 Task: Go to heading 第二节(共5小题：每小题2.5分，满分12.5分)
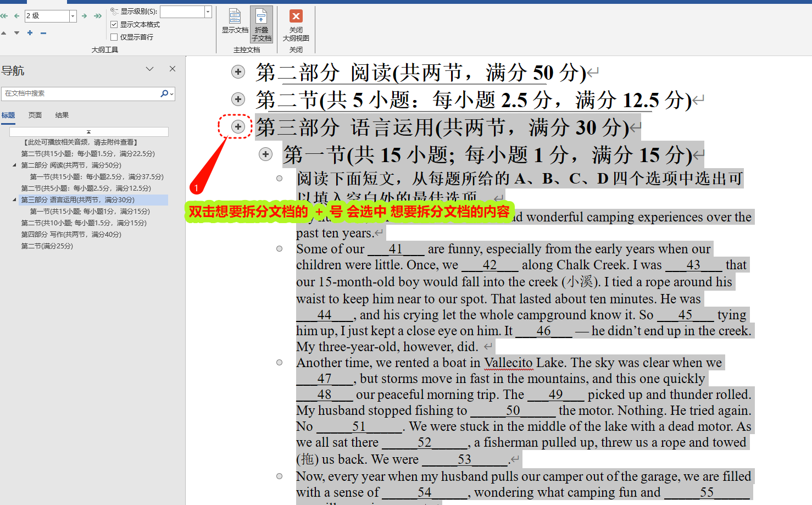[86, 188]
